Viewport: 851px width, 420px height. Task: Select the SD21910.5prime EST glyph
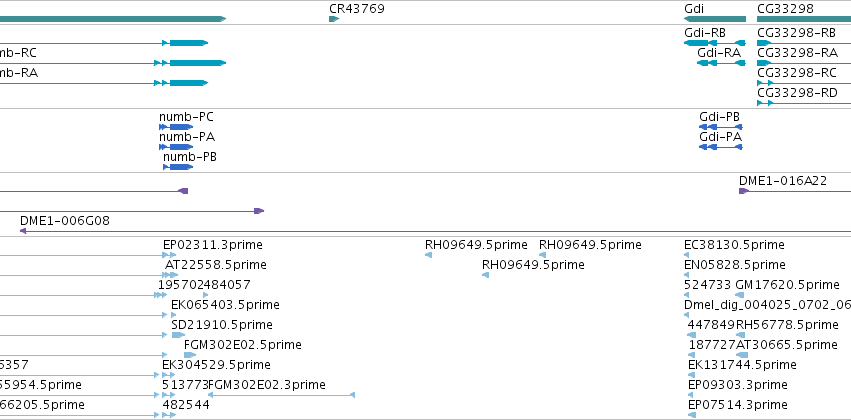[x=178, y=335]
